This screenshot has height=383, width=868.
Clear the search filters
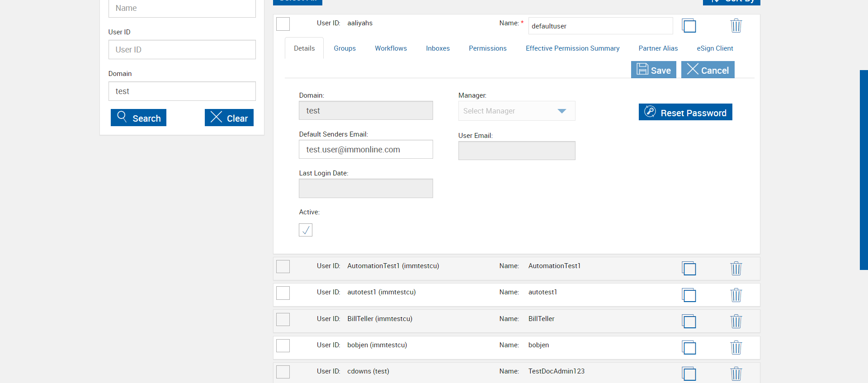coord(229,118)
